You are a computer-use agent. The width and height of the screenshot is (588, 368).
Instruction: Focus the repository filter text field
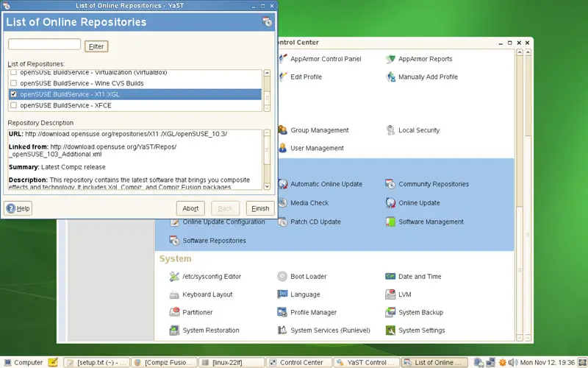(44, 44)
